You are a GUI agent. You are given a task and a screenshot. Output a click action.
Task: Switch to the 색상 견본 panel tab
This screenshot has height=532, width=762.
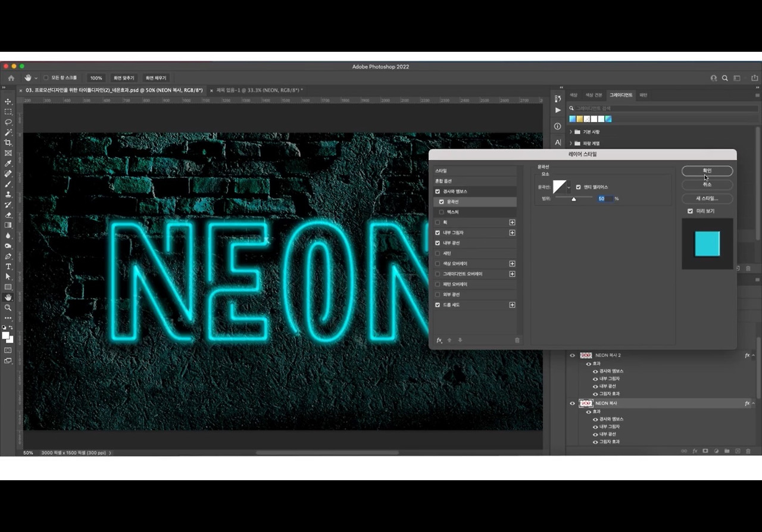[x=594, y=95]
